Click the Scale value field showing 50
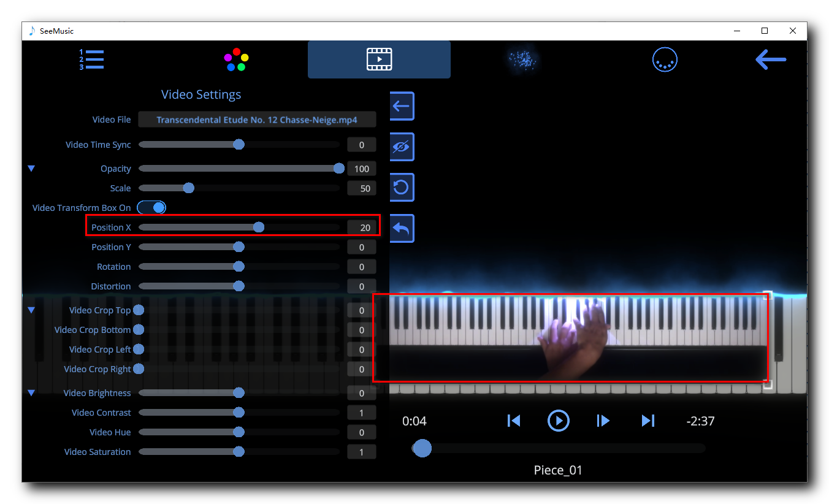The height and width of the screenshot is (504, 829). pos(362,188)
